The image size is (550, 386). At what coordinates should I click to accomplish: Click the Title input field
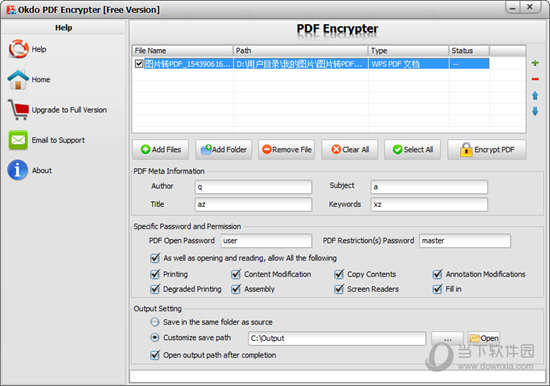253,205
